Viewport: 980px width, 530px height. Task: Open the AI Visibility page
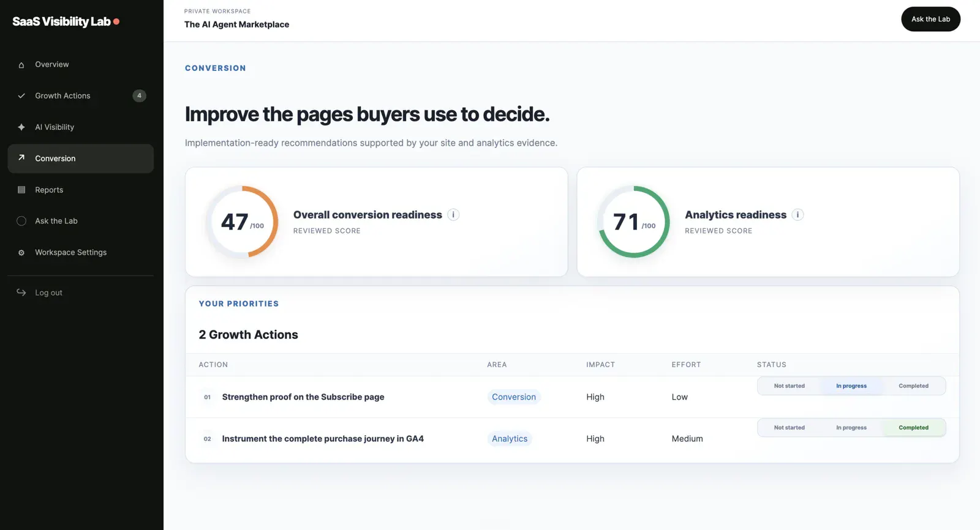tap(81, 127)
